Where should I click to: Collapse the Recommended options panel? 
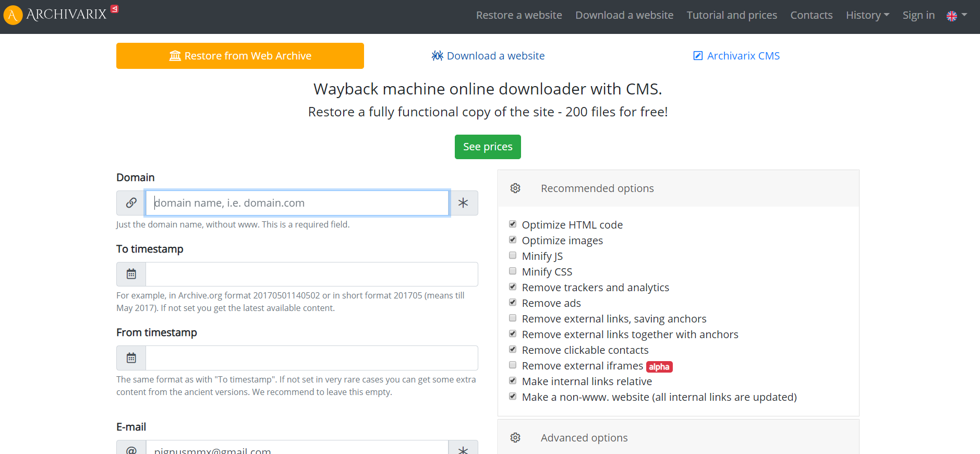[x=679, y=188]
